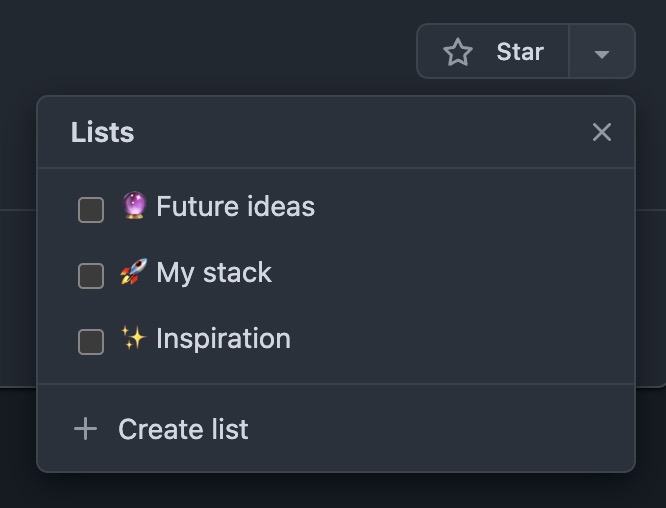Collapse the Star lists dropdown caret

point(601,53)
